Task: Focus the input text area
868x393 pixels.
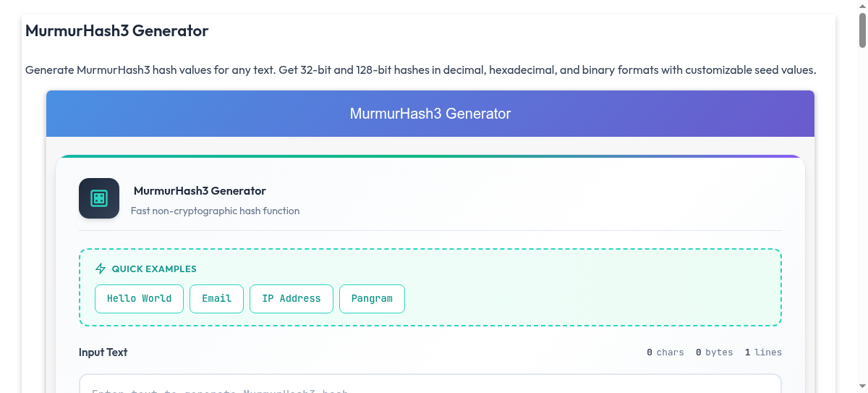Action: (x=430, y=385)
